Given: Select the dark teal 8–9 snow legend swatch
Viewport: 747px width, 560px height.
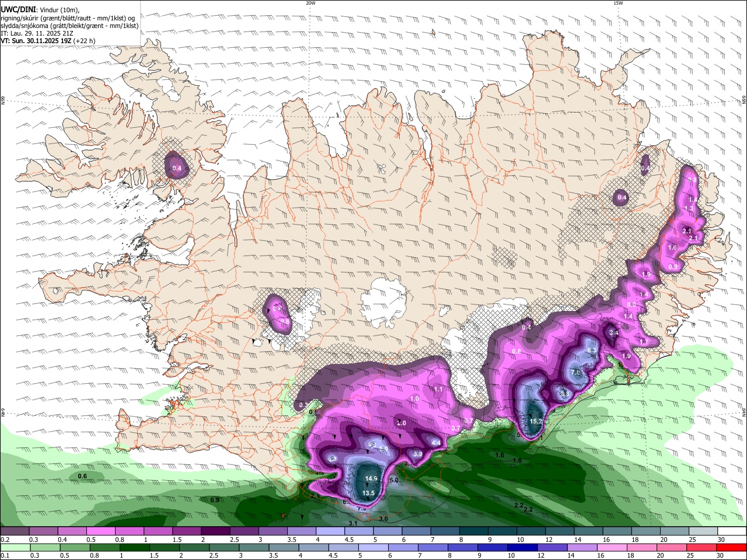Looking at the screenshot, I should [x=474, y=531].
